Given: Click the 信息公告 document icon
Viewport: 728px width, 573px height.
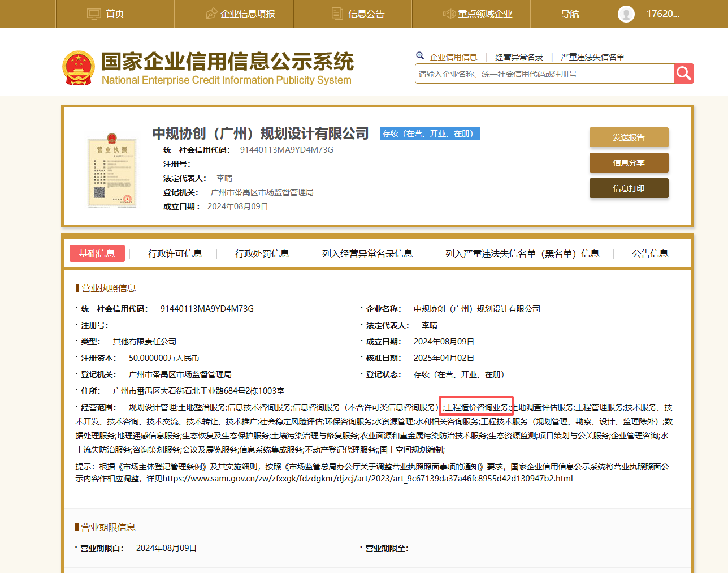Looking at the screenshot, I should coord(337,13).
